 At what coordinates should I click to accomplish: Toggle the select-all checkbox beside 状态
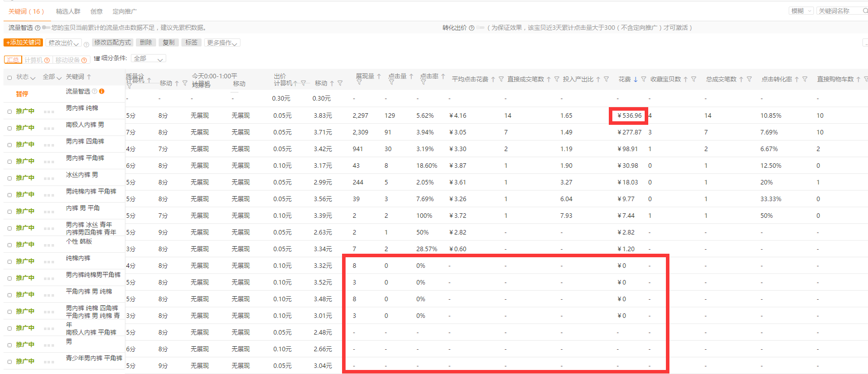point(10,78)
